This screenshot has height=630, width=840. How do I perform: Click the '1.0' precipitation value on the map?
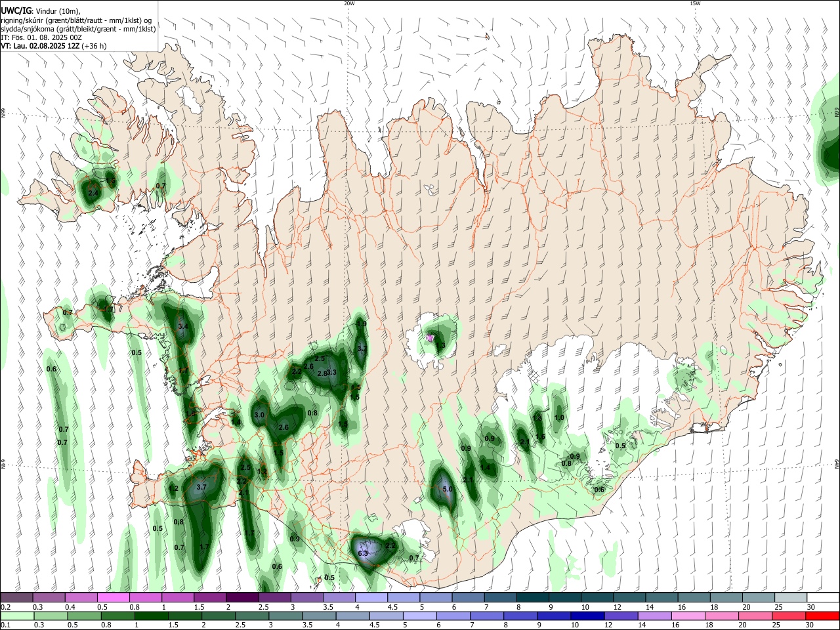coord(559,417)
